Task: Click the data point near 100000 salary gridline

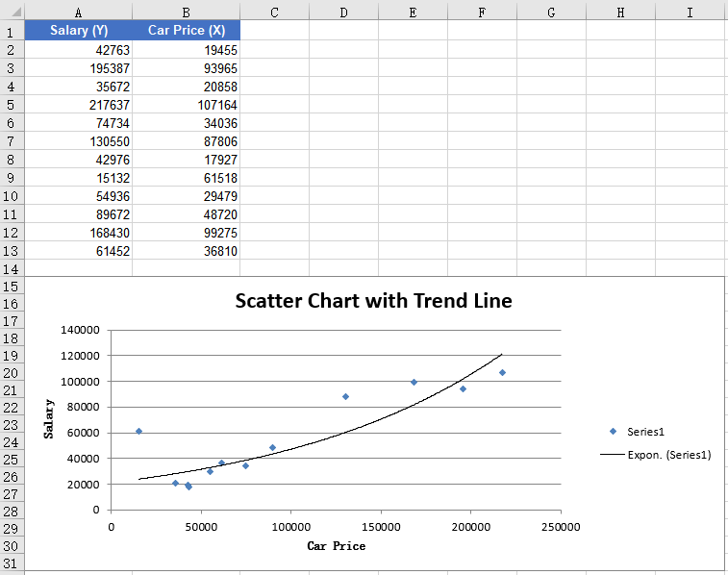Action: (x=414, y=382)
